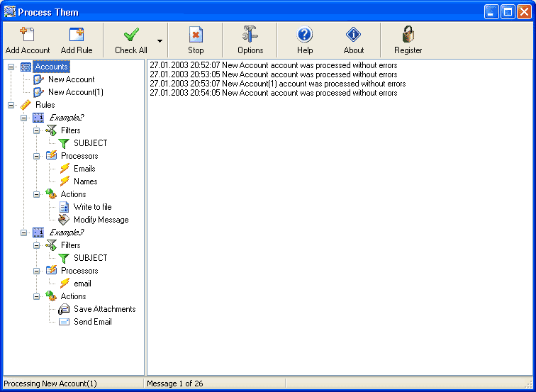Open the Check All dropdown arrow
Screen dimensions: 536x392
click(160, 41)
